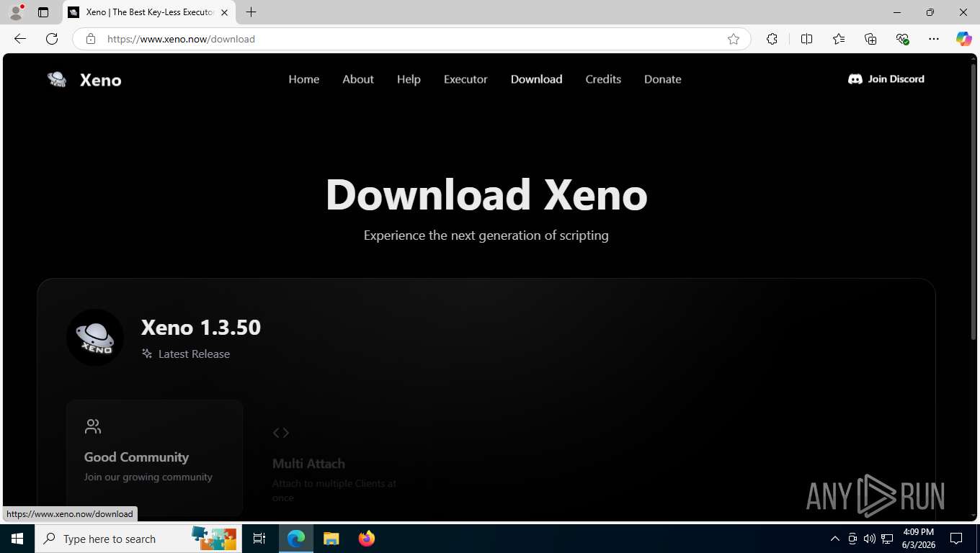Add page to favorites star icon
This screenshot has width=980, height=553.
(x=734, y=39)
